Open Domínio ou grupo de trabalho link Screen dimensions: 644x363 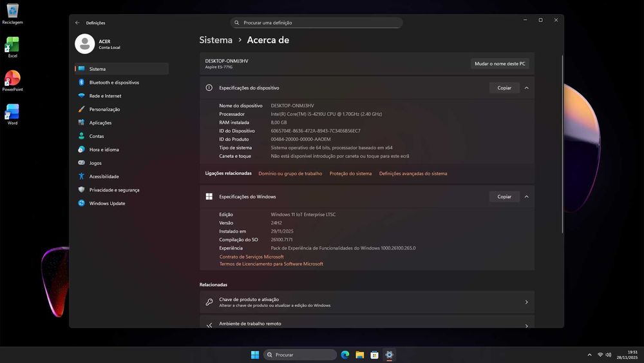290,173
